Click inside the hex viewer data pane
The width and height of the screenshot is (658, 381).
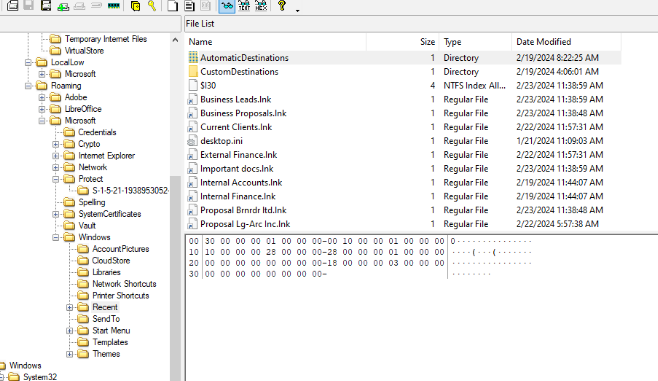click(x=421, y=308)
